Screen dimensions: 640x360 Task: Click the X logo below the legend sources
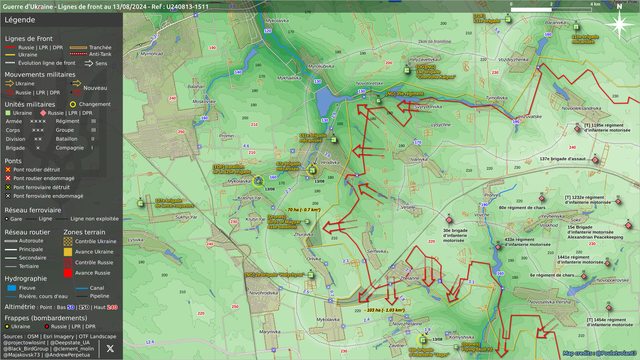pos(110,348)
